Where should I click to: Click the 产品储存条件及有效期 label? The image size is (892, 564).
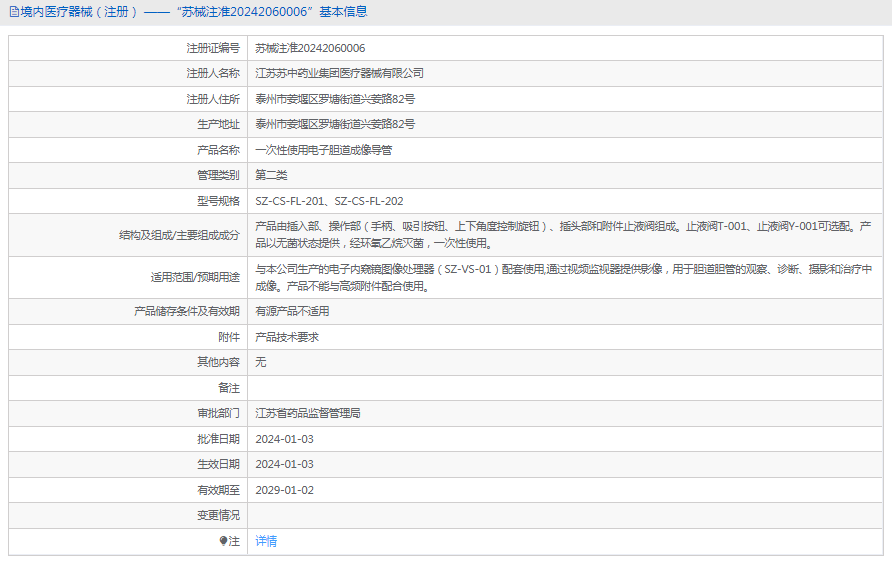pyautogui.click(x=187, y=311)
